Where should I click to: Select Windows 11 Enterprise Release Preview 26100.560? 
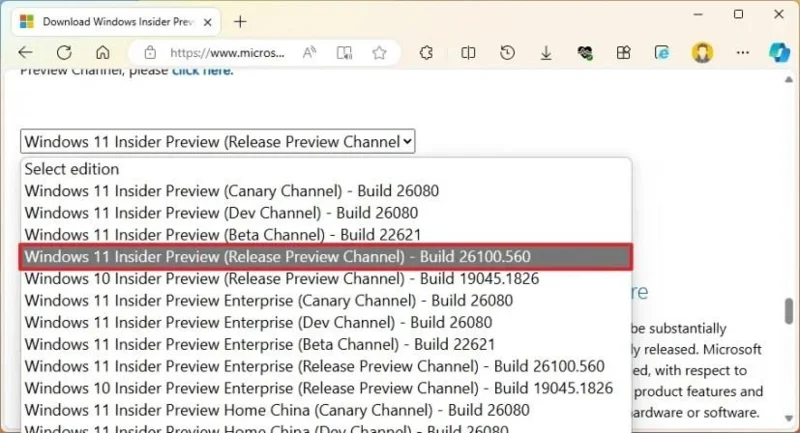coord(326,366)
